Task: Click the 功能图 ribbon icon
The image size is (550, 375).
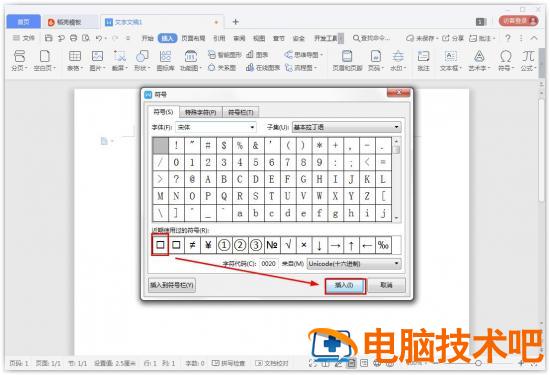Action: [190, 56]
